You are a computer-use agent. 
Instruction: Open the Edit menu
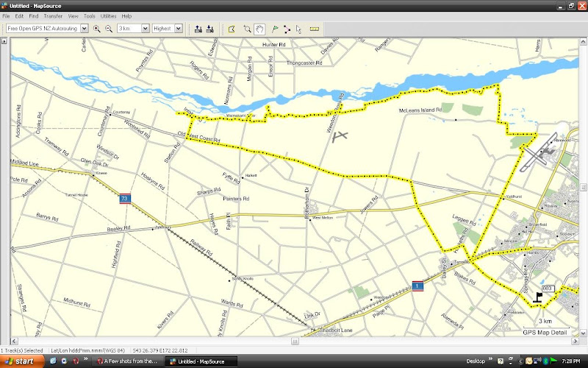coord(19,16)
